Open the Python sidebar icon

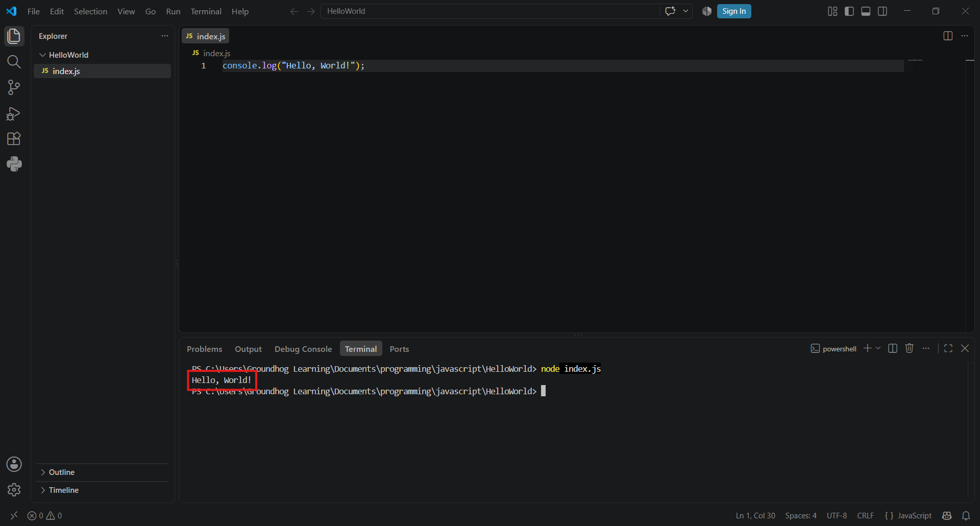coord(14,164)
